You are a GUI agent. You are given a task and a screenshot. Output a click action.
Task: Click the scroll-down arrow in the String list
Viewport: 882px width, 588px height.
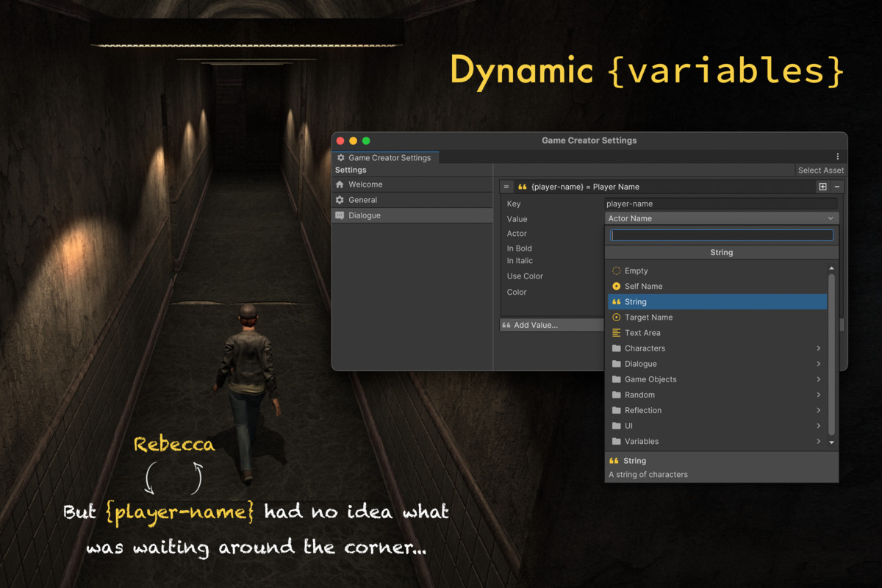(832, 442)
